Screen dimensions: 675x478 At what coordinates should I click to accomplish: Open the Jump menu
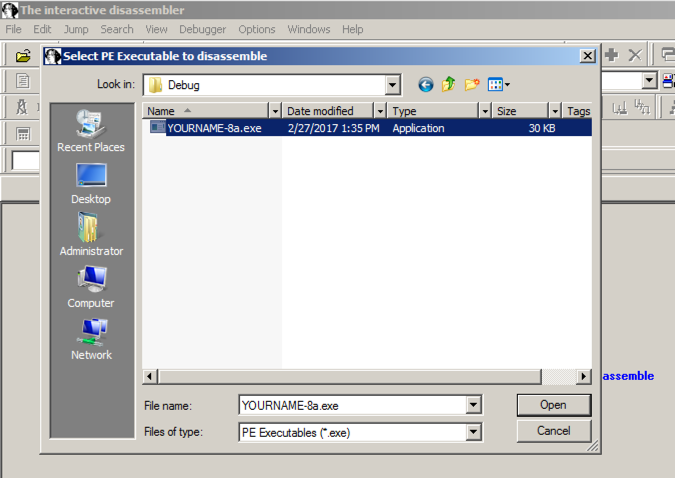point(76,29)
